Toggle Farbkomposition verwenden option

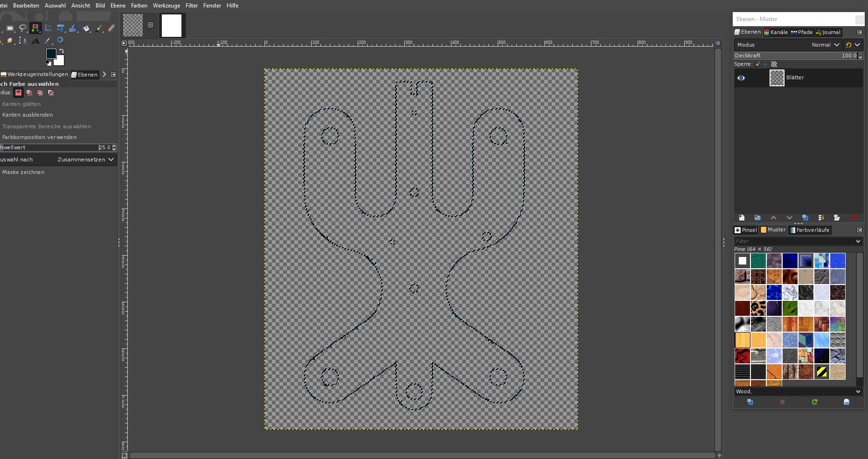coord(39,137)
